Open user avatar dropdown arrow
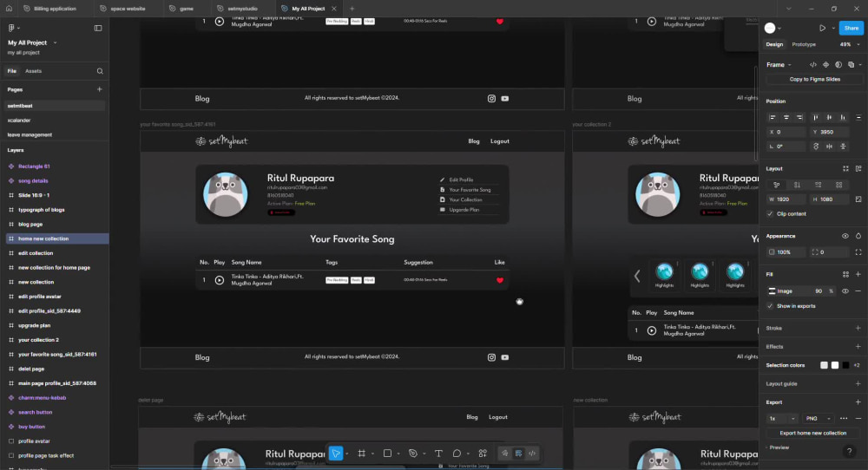The height and width of the screenshot is (470, 868). pyautogui.click(x=779, y=29)
